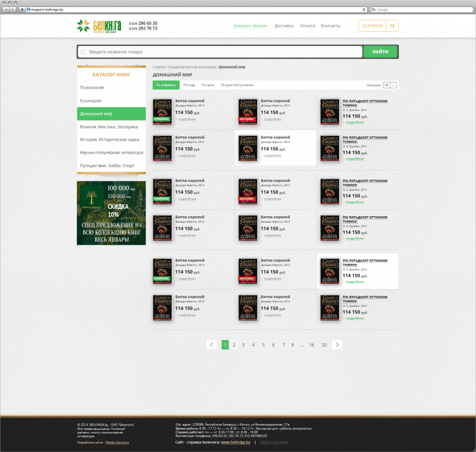The height and width of the screenshot is (452, 476).
Task: Go to page 3 in pagination
Action: [x=243, y=345]
